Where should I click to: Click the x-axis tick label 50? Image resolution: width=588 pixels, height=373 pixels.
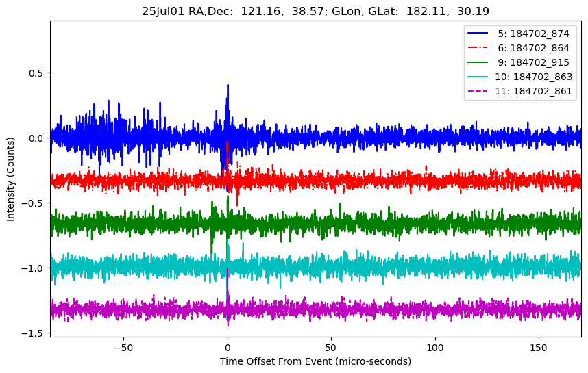(x=331, y=348)
